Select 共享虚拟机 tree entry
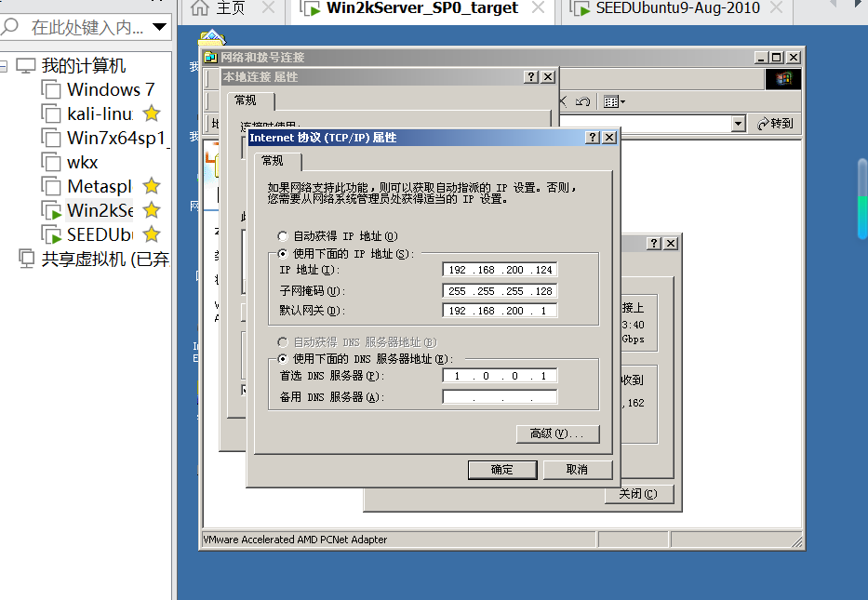Image resolution: width=868 pixels, height=600 pixels. pos(105,259)
